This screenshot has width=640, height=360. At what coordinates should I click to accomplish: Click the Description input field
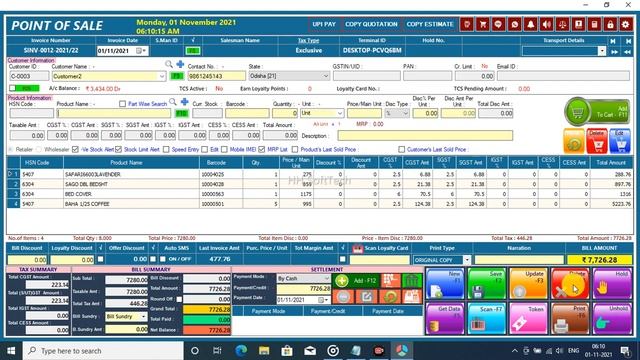click(x=425, y=136)
